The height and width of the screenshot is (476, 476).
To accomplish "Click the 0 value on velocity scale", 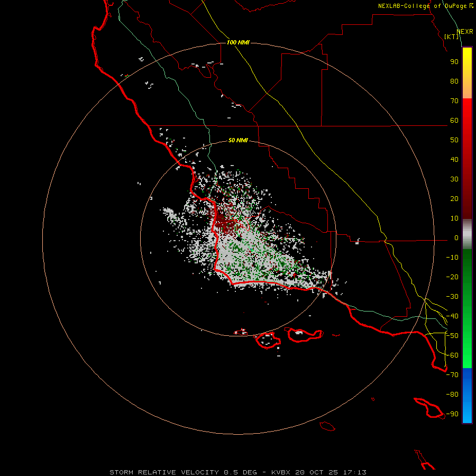I will [456, 238].
